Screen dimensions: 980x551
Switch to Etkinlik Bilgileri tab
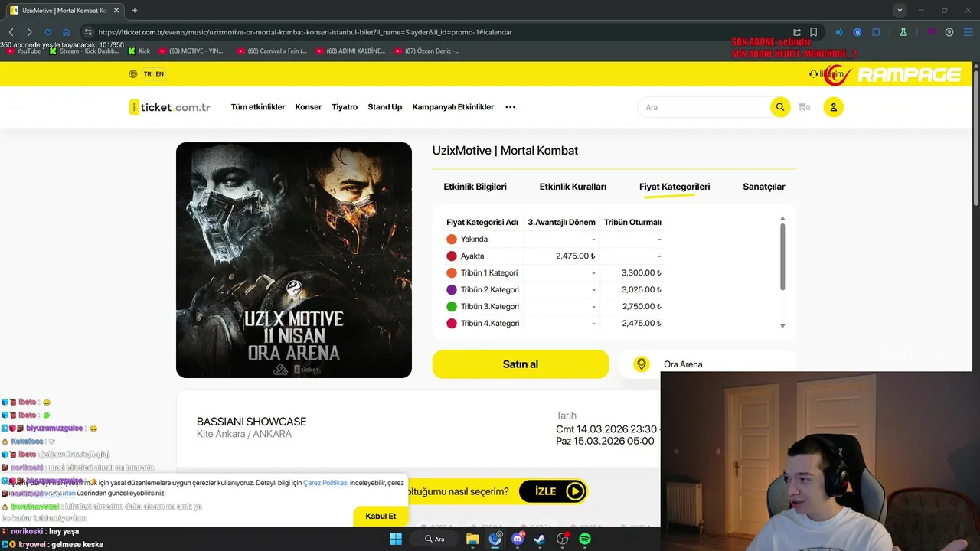(475, 187)
